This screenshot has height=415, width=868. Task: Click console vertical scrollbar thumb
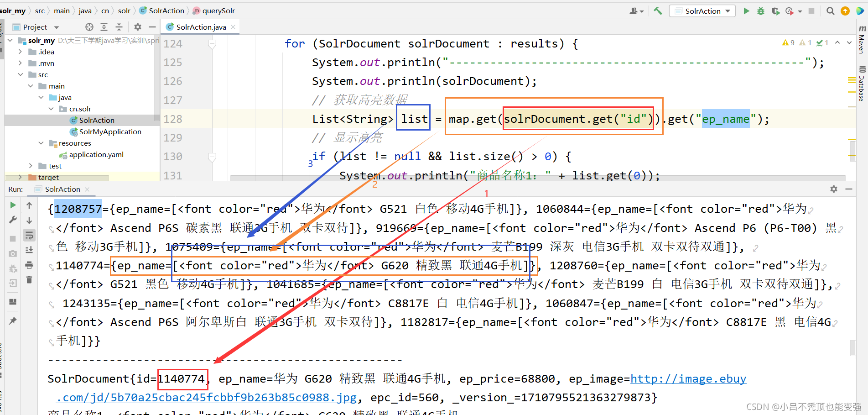click(x=852, y=348)
